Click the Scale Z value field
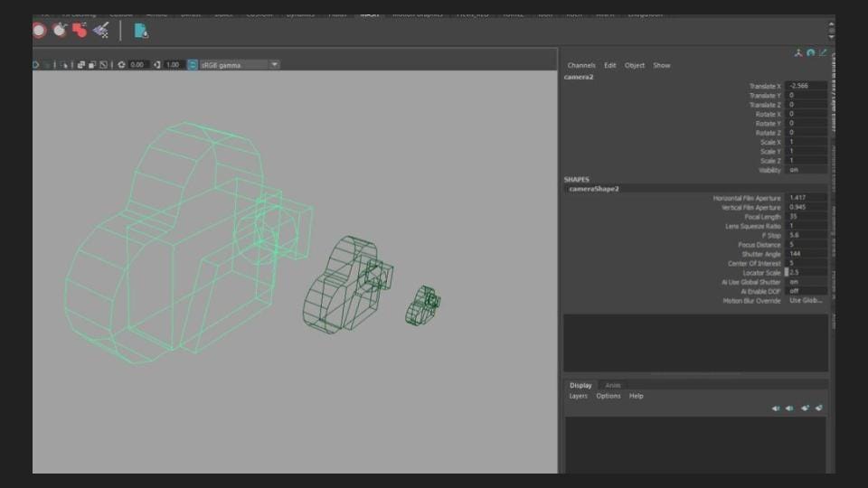The height and width of the screenshot is (488, 868). (x=806, y=161)
